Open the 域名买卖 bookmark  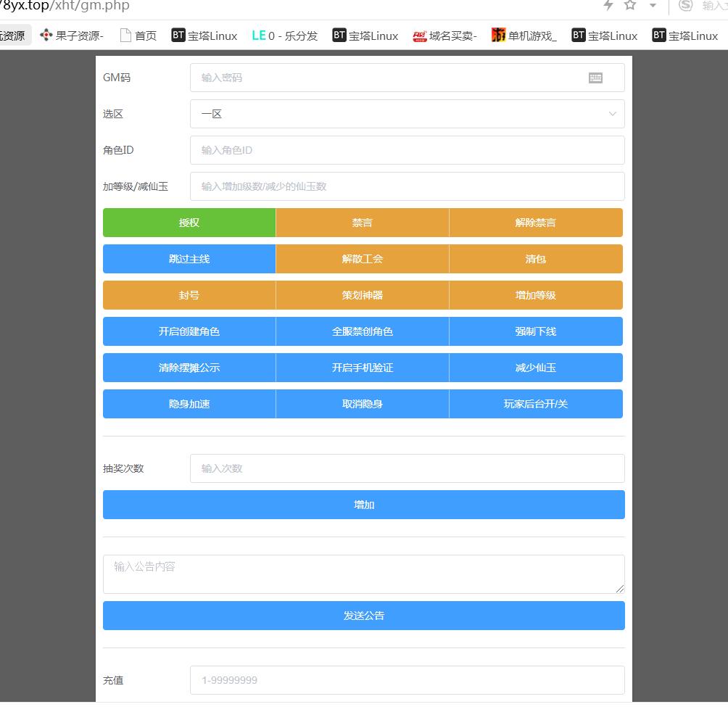click(x=444, y=36)
